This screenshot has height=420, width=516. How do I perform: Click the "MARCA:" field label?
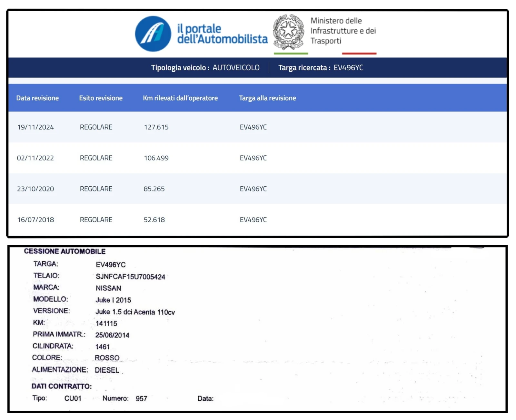[46, 288]
